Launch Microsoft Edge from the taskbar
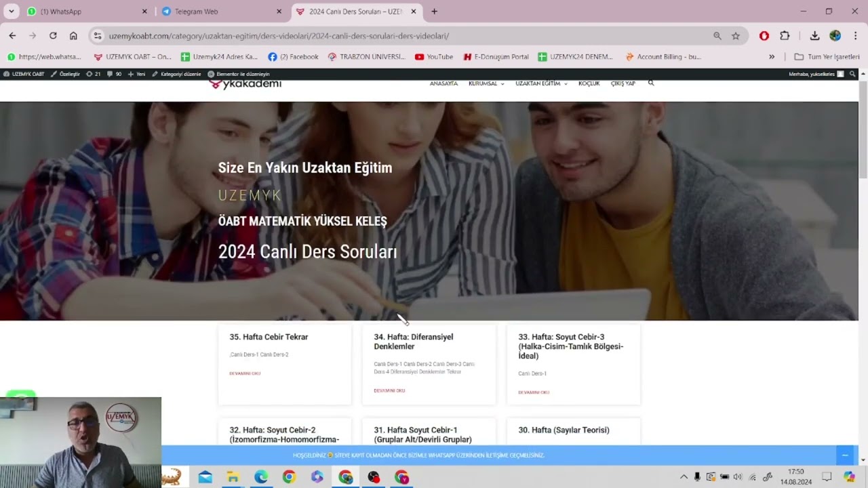Viewport: 868px width, 488px height. click(x=261, y=477)
